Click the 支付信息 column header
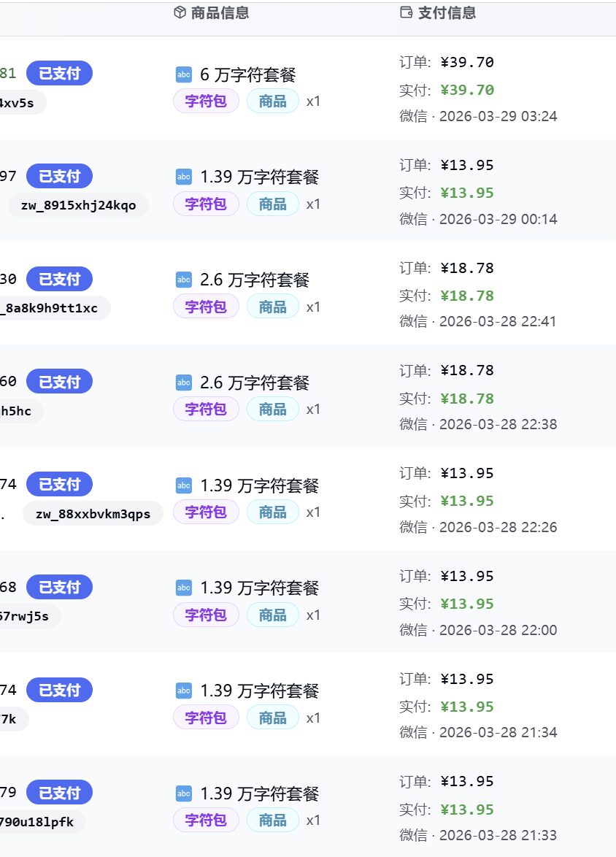616x857 pixels. 447,12
